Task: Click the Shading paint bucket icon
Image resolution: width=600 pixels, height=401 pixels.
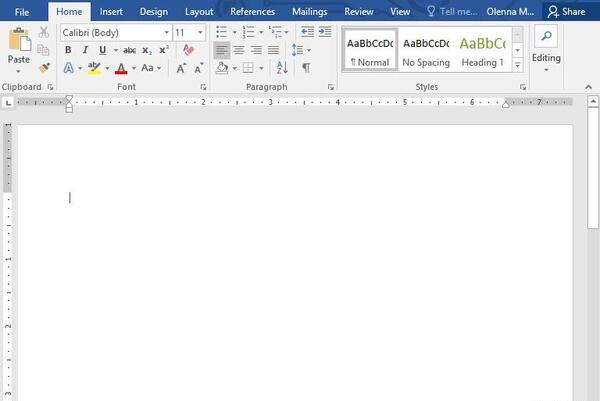Action: coord(222,68)
